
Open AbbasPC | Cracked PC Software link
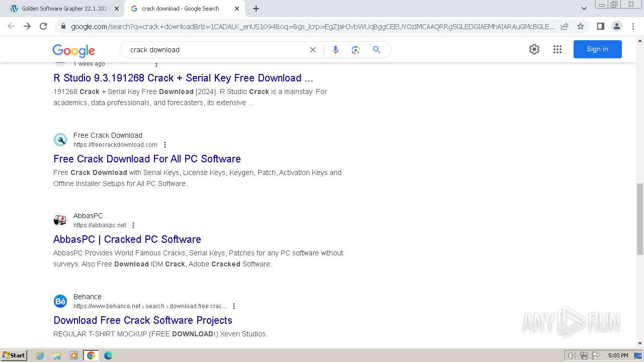127,239
